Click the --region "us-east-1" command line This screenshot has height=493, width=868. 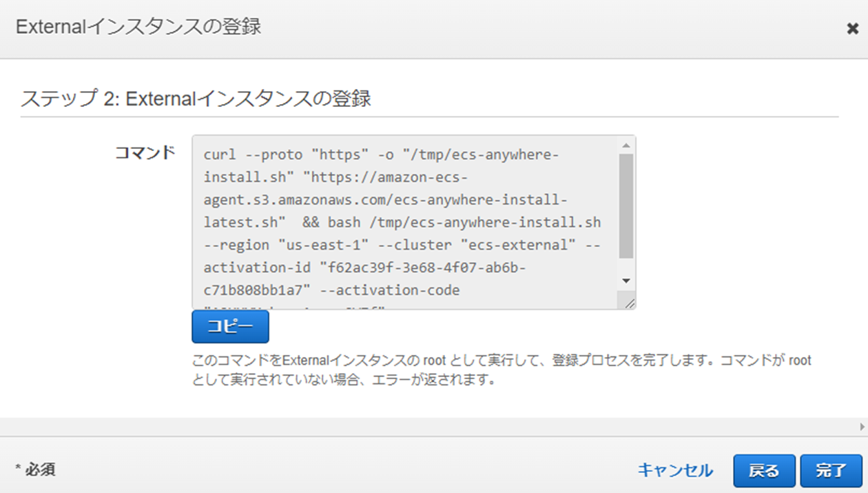tap(402, 245)
